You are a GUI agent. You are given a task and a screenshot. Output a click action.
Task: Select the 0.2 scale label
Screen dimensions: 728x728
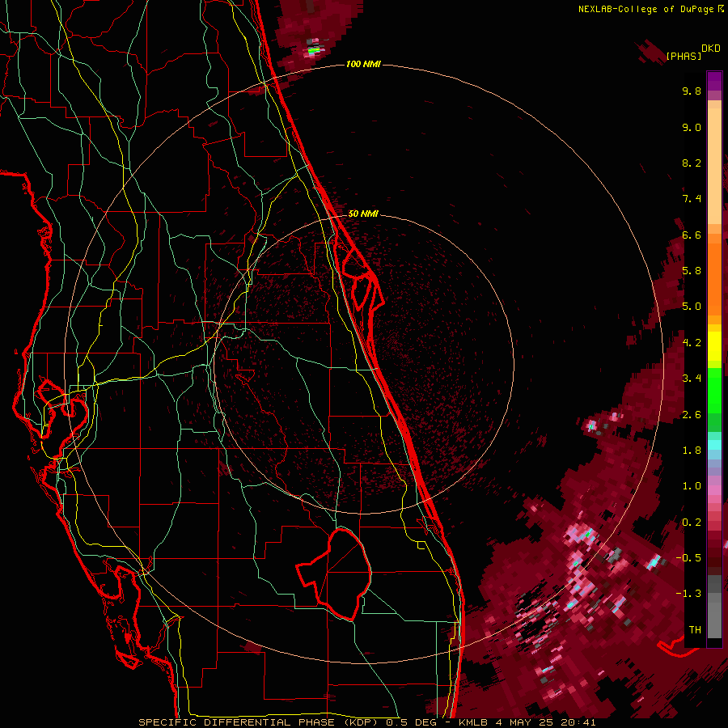pyautogui.click(x=692, y=523)
